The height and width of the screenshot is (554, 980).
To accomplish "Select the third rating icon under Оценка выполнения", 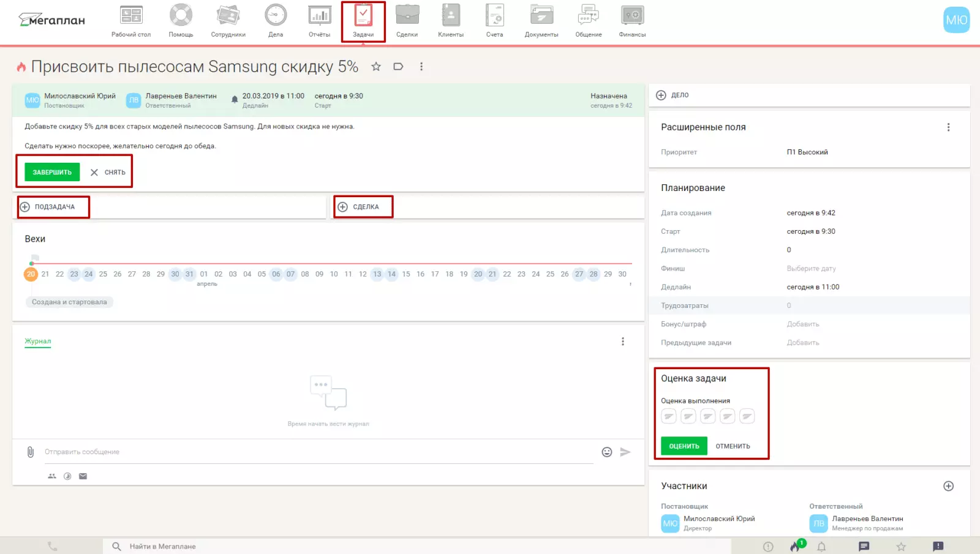I will (x=708, y=416).
